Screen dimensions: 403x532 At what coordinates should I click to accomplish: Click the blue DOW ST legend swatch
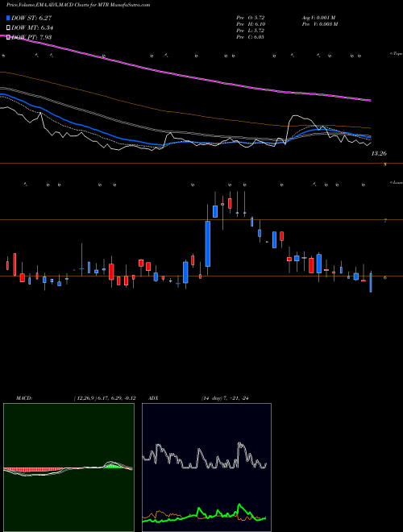point(9,18)
